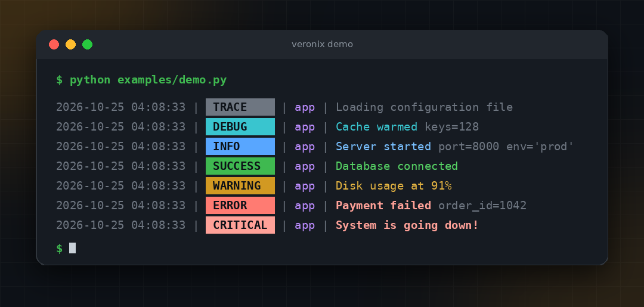Click the 'keys=128' value
The height and width of the screenshot is (307, 644).
coord(452,127)
